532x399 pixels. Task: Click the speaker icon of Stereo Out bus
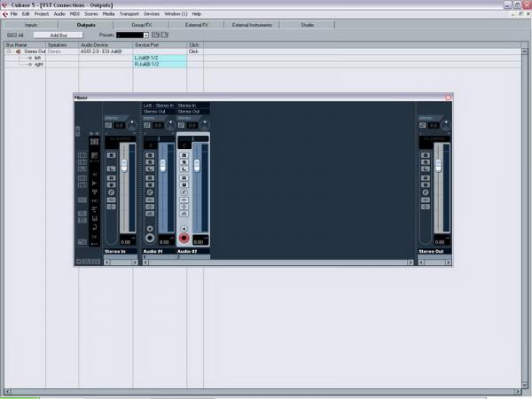20,52
